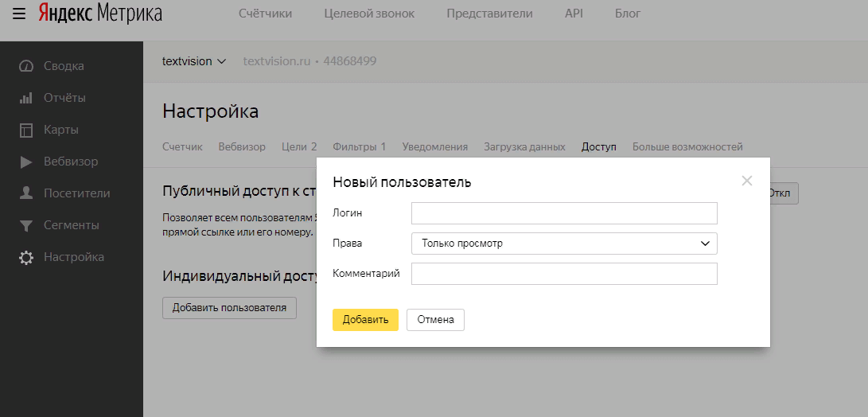The height and width of the screenshot is (417, 868).
Task: Toggle the public access Откл switch
Action: [x=783, y=193]
